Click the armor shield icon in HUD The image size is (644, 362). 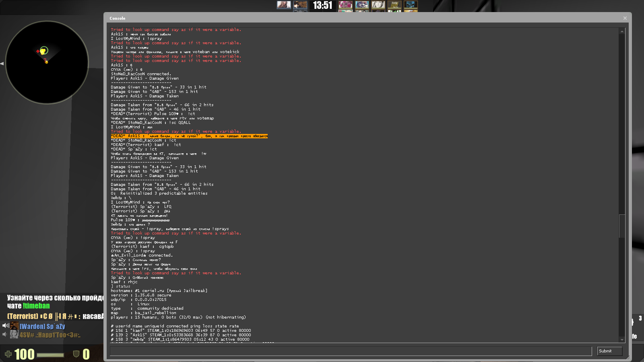point(76,354)
